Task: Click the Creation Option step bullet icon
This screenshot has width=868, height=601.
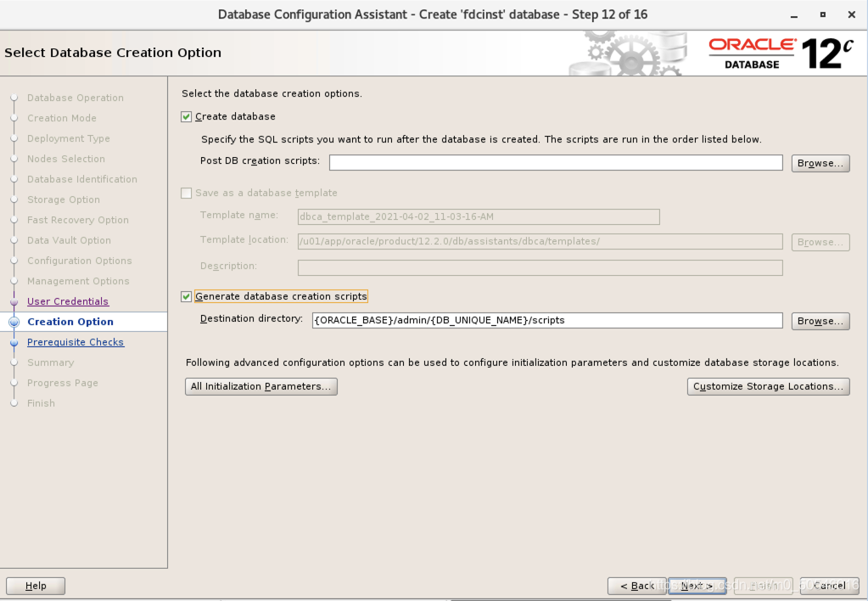Action: (x=14, y=323)
